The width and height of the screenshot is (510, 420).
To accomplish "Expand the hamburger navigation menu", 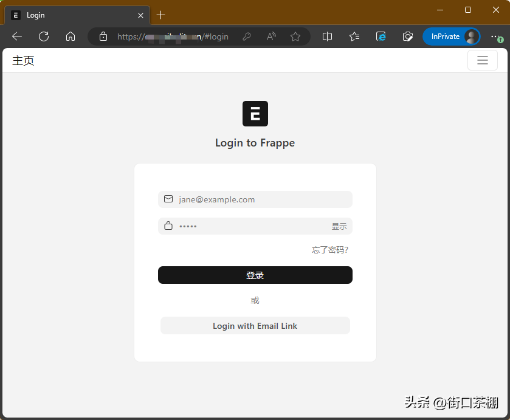I will point(482,60).
